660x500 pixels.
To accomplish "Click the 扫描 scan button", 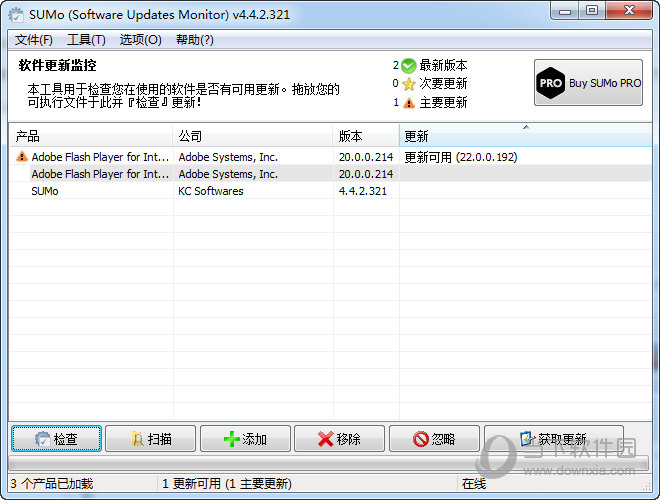I will point(151,439).
